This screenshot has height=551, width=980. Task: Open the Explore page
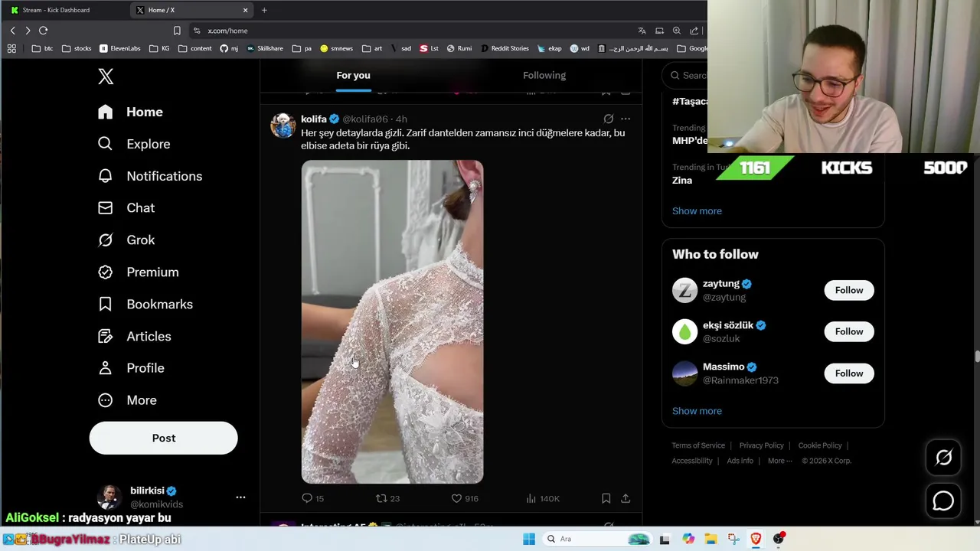click(x=134, y=144)
